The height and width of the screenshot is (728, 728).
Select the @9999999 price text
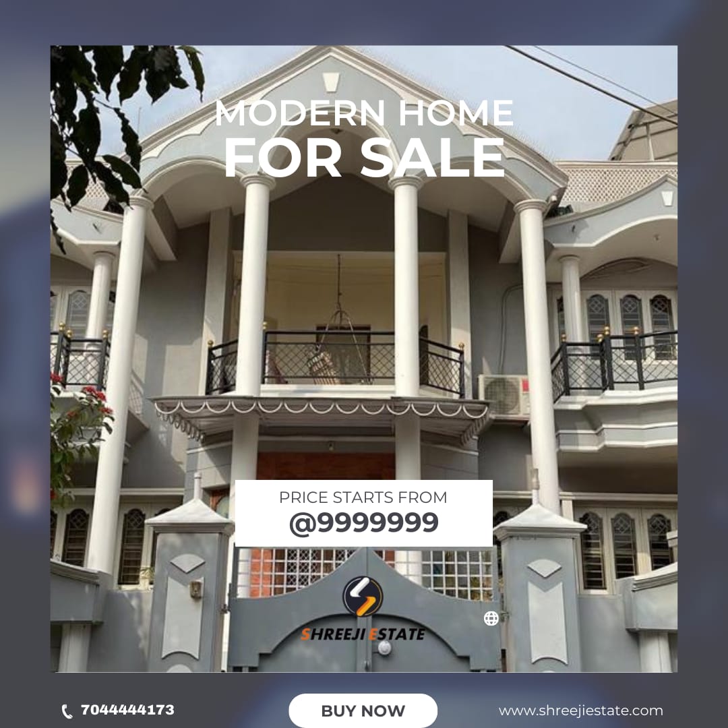tap(363, 523)
